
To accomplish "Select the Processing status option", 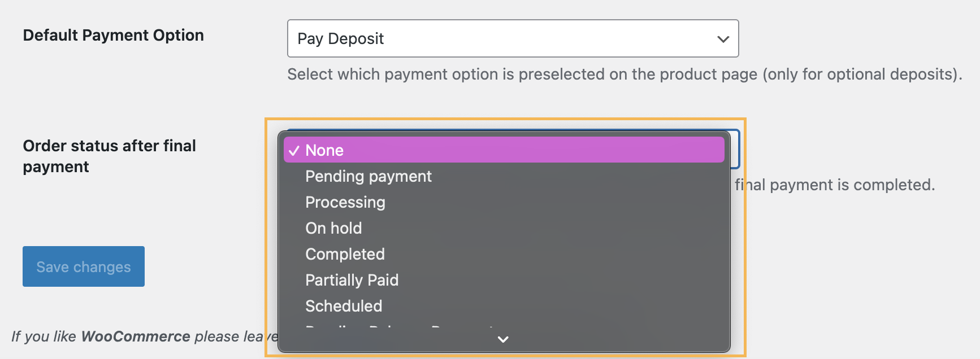I will (345, 202).
